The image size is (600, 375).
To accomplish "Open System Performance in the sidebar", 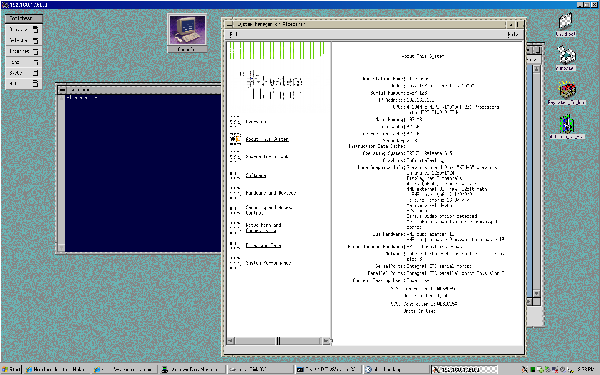I will point(268,263).
